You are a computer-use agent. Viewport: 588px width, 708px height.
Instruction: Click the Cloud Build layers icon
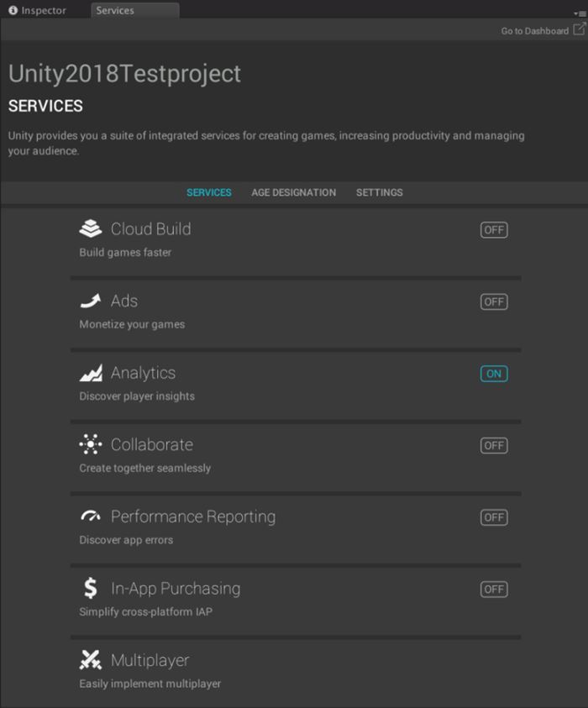tap(91, 228)
